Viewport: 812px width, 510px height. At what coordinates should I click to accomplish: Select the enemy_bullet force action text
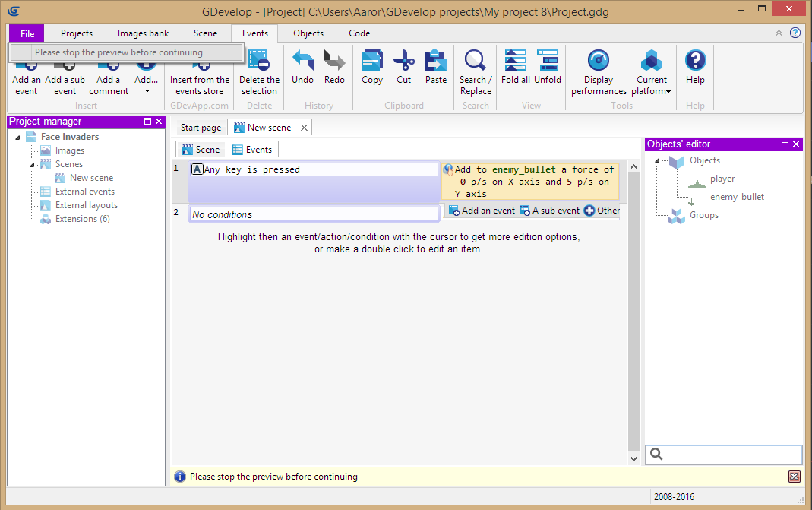535,182
